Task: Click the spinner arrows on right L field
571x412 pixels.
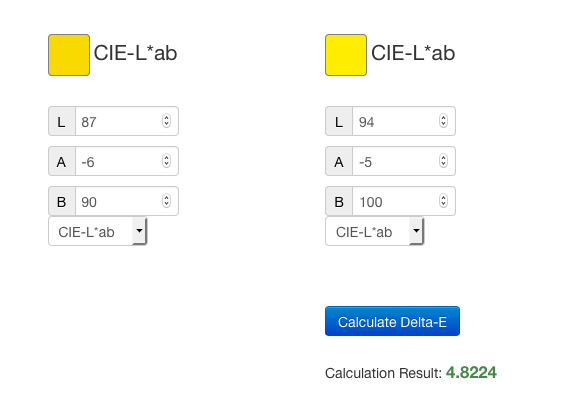Action: 443,121
